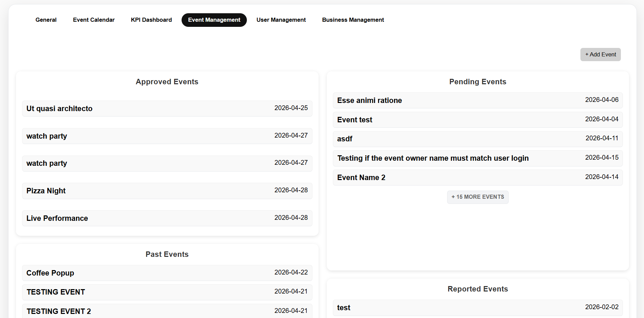Select the pending Event test row
The image size is (644, 318).
point(478,120)
